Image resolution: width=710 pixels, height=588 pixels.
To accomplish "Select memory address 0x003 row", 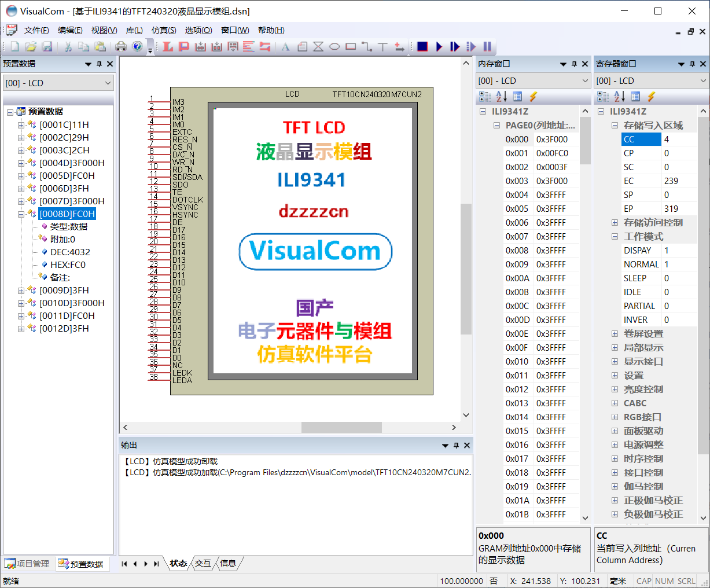I will [540, 181].
